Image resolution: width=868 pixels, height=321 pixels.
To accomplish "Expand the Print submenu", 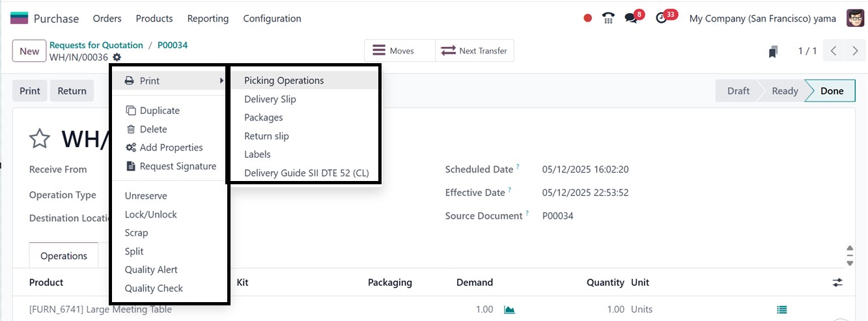I will point(169,81).
